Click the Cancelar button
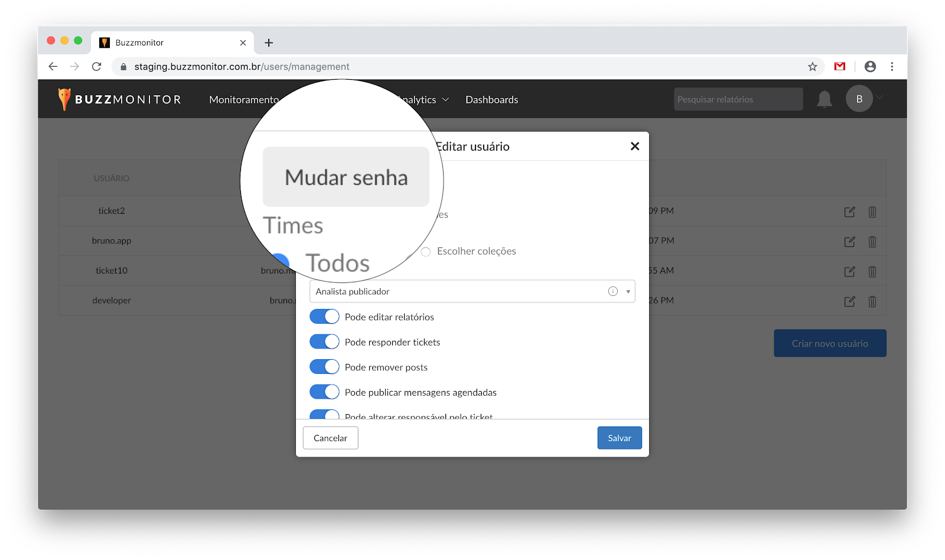945x560 pixels. (330, 438)
